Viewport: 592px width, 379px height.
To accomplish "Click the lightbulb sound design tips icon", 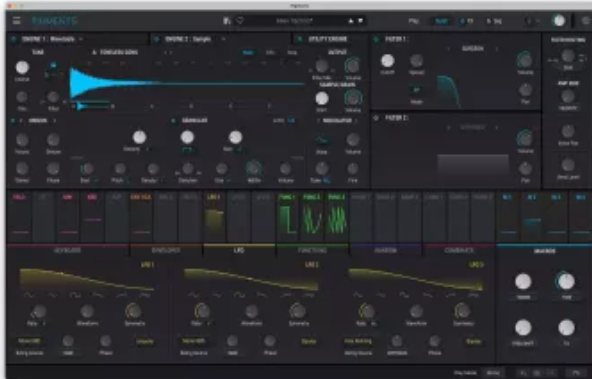I will coord(529,21).
